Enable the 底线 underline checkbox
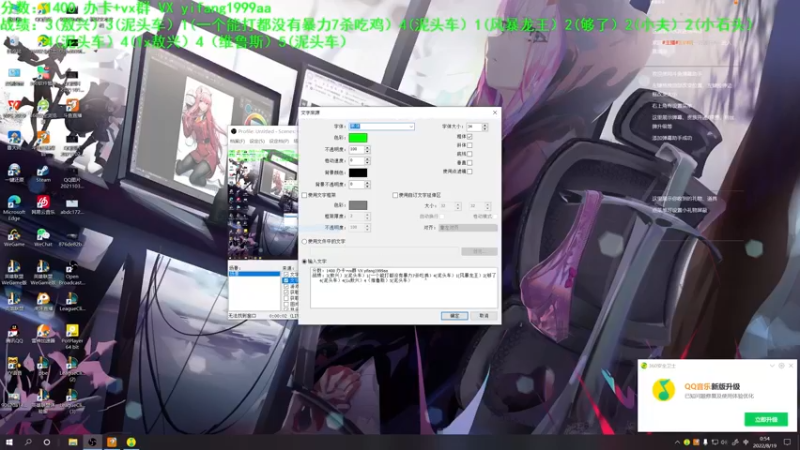Viewport: 800px width, 450px height. (x=469, y=154)
